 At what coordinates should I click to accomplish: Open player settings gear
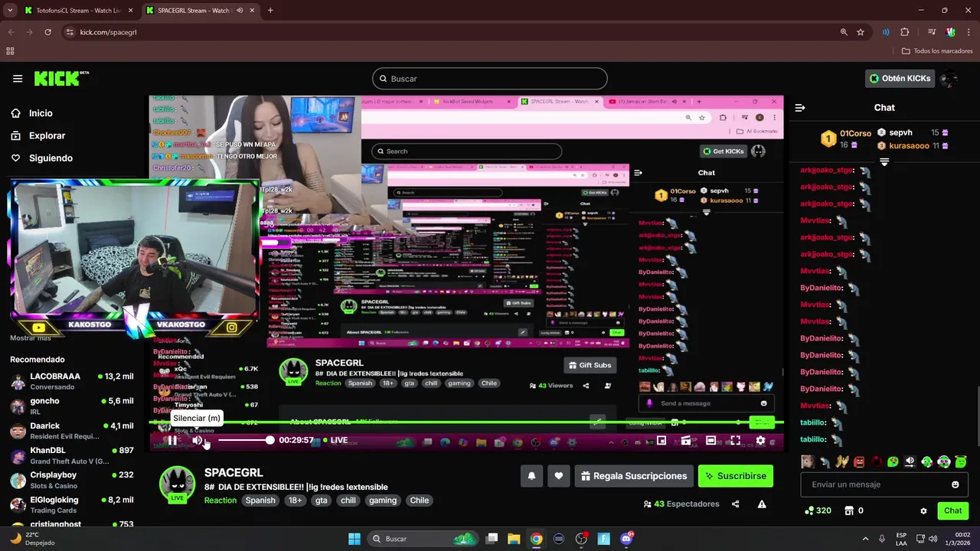tap(760, 440)
